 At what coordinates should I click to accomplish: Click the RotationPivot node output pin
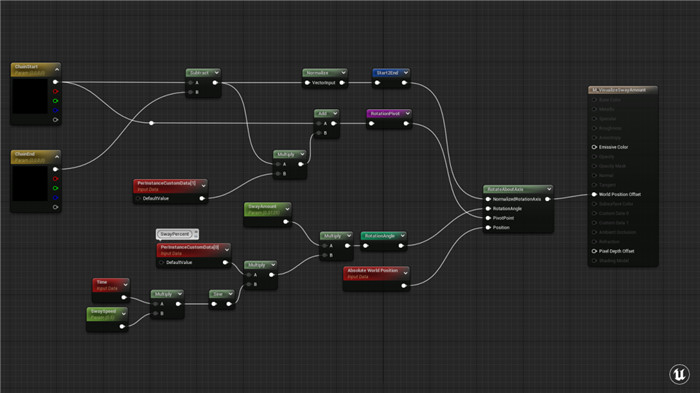point(406,124)
